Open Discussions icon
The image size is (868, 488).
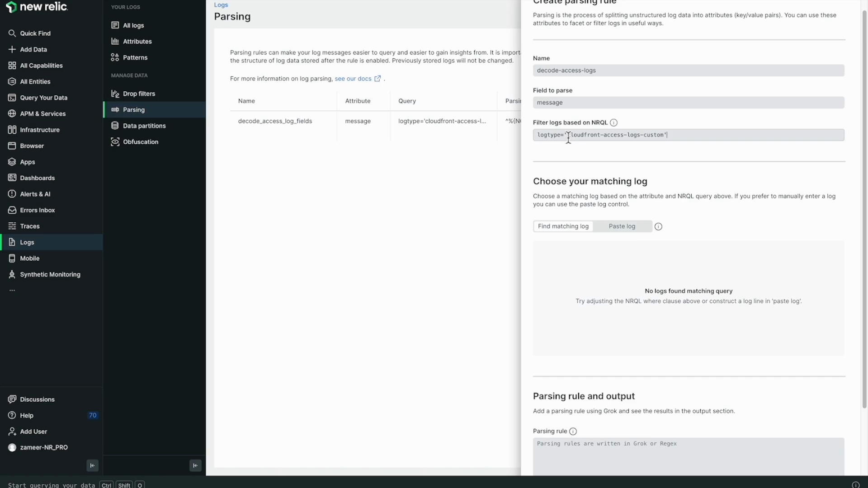tap(12, 399)
